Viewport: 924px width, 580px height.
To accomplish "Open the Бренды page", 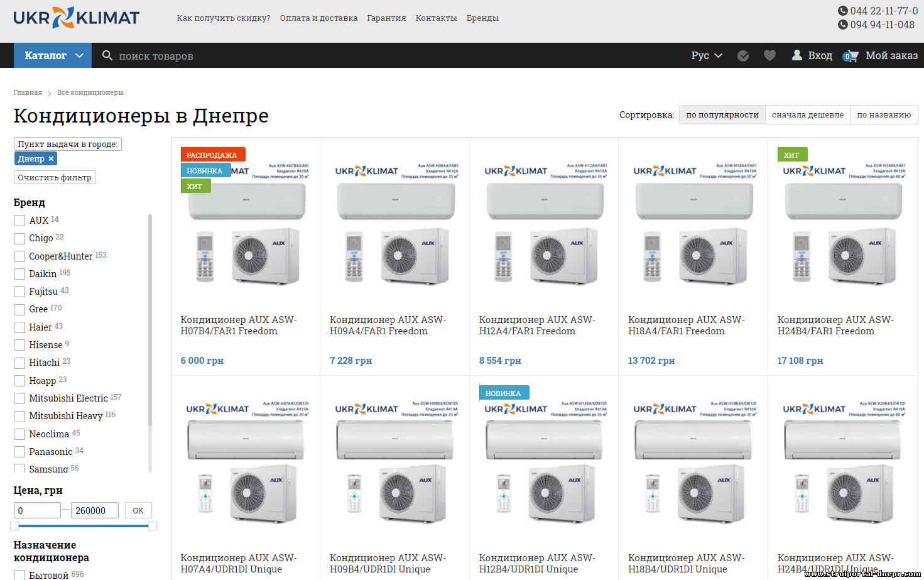I will [x=482, y=18].
